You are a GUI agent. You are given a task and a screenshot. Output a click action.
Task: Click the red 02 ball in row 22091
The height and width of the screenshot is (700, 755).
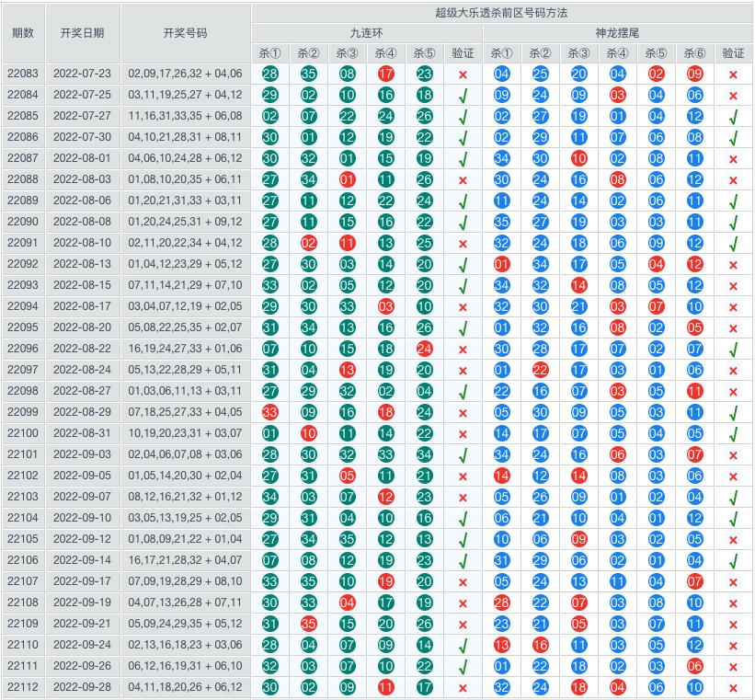(309, 243)
